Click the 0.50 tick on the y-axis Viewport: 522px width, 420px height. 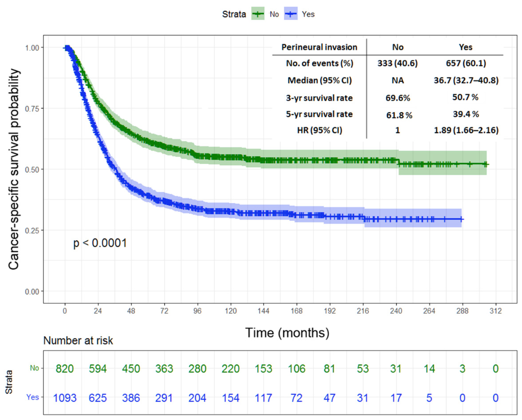click(x=32, y=169)
